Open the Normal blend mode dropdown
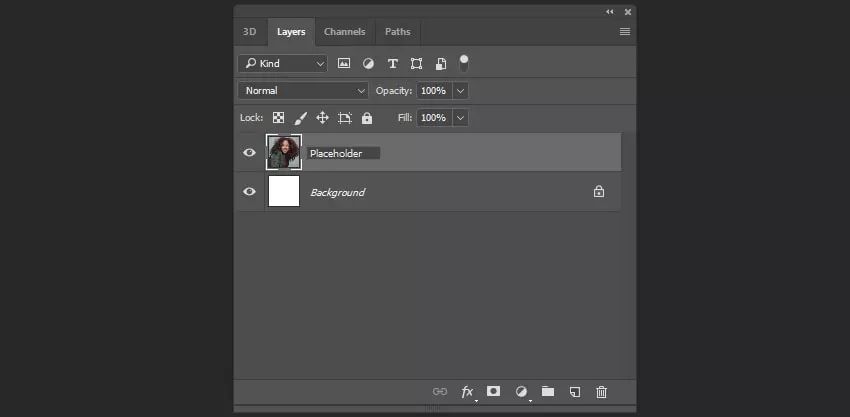 coord(303,91)
